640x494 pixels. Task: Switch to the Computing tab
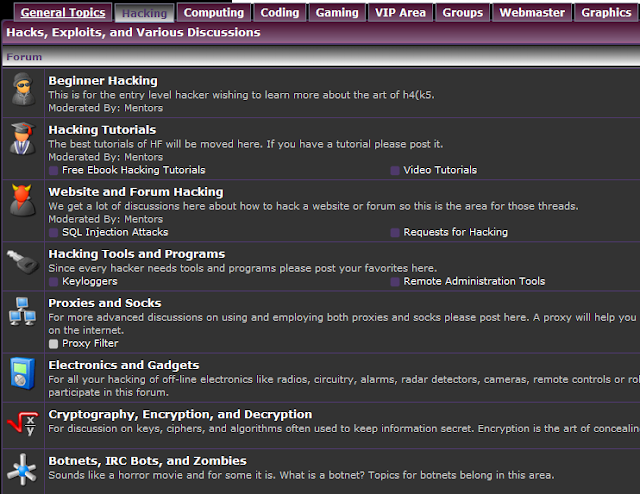[214, 13]
